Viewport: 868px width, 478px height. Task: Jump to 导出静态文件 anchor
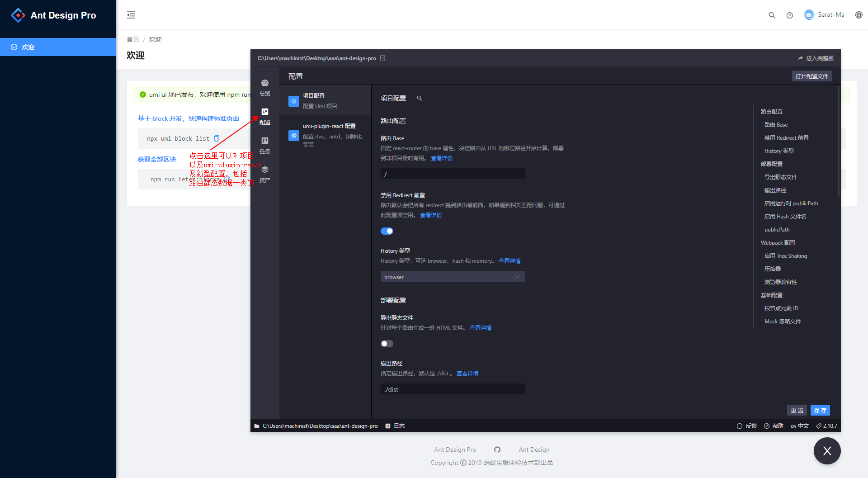click(781, 177)
